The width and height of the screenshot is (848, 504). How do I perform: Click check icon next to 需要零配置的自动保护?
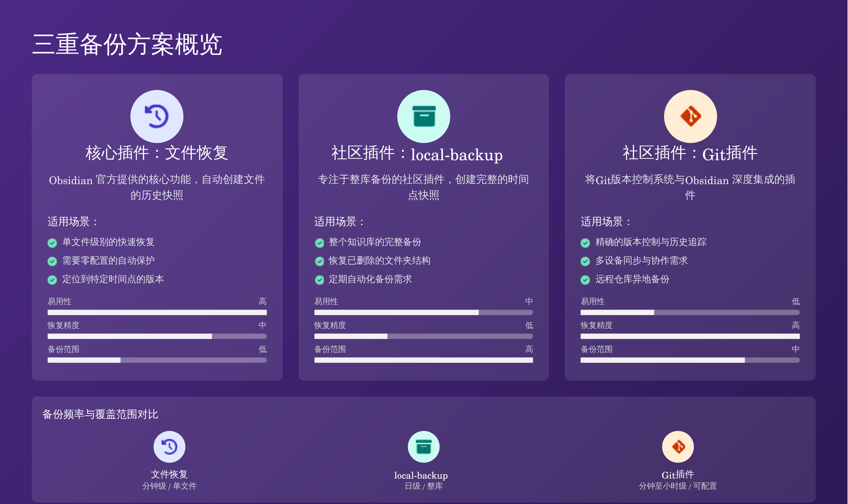52,261
